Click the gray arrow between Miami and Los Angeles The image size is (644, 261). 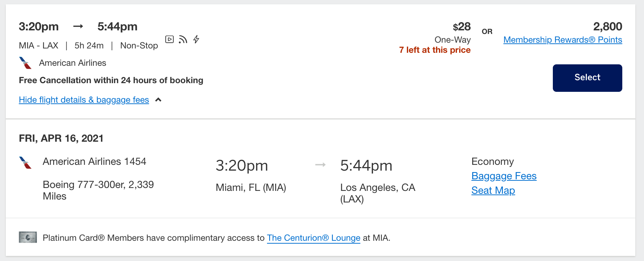[320, 165]
